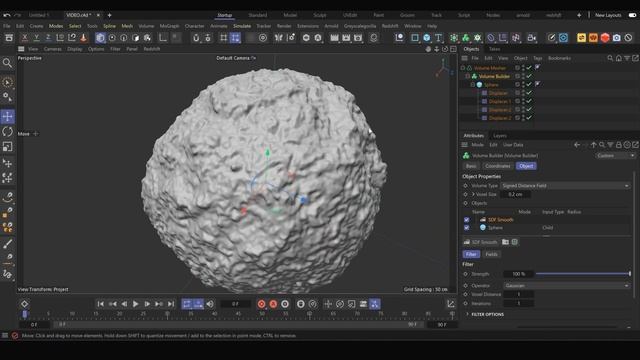Screen dimensions: 640x360
Task: Adjust the Strength slider
Action: click(x=583, y=274)
